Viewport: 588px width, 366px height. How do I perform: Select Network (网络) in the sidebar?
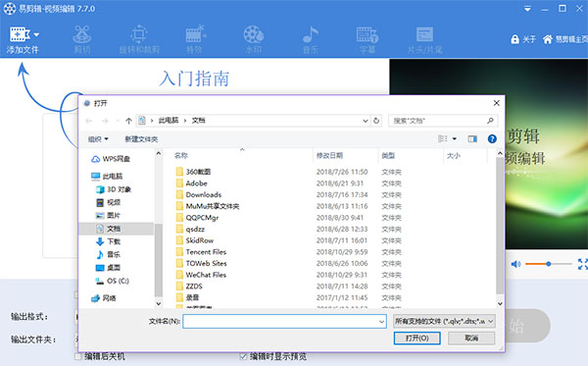[104, 298]
